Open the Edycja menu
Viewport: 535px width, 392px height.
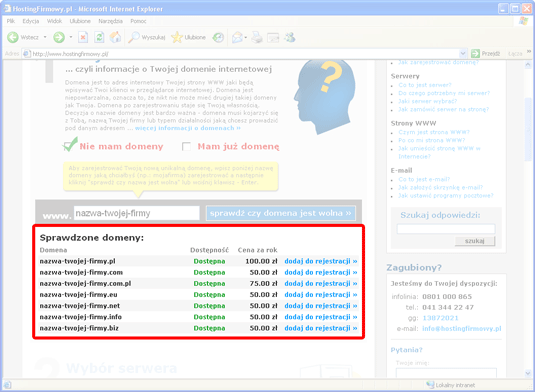click(31, 21)
